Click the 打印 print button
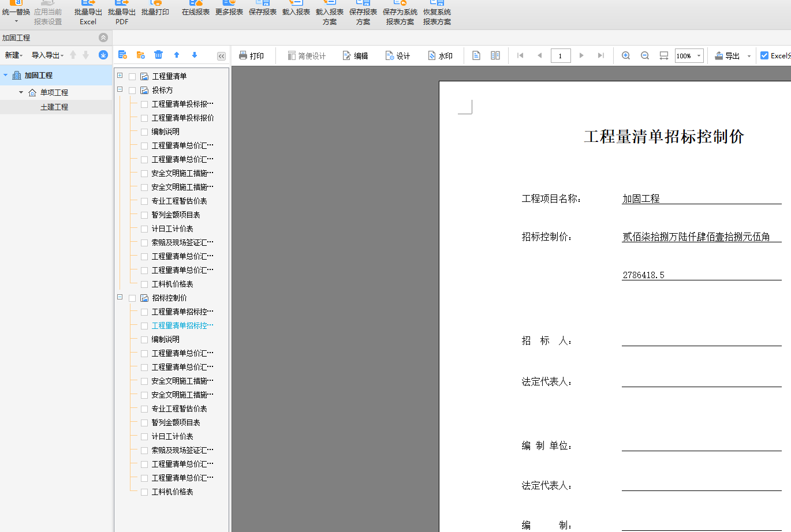Viewport: 791px width, 532px height. (x=251, y=55)
